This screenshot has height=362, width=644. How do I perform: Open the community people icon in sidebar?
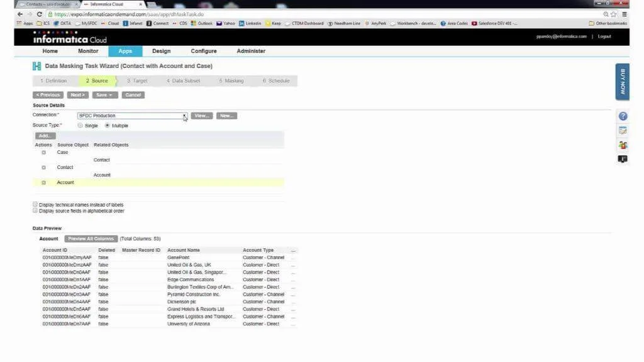tap(623, 145)
